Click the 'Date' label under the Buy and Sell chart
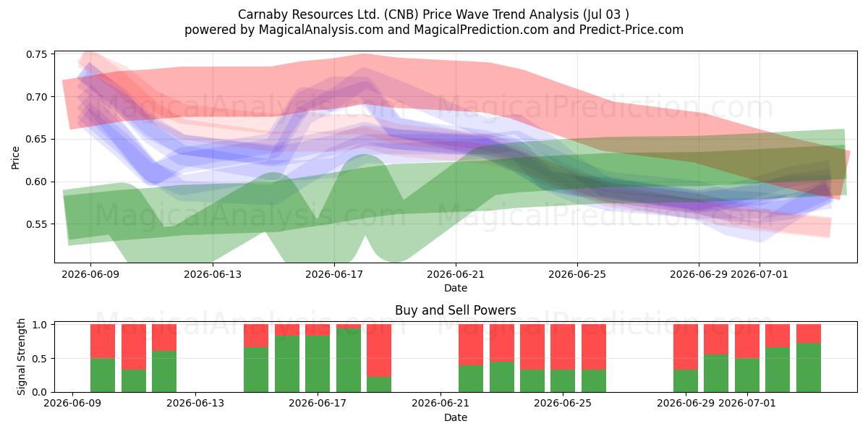Viewport: 868px width, 434px height. pos(456,417)
